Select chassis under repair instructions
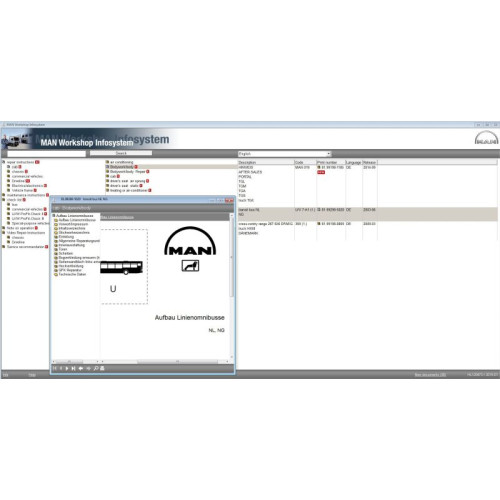The width and height of the screenshot is (500, 500). click(18, 171)
